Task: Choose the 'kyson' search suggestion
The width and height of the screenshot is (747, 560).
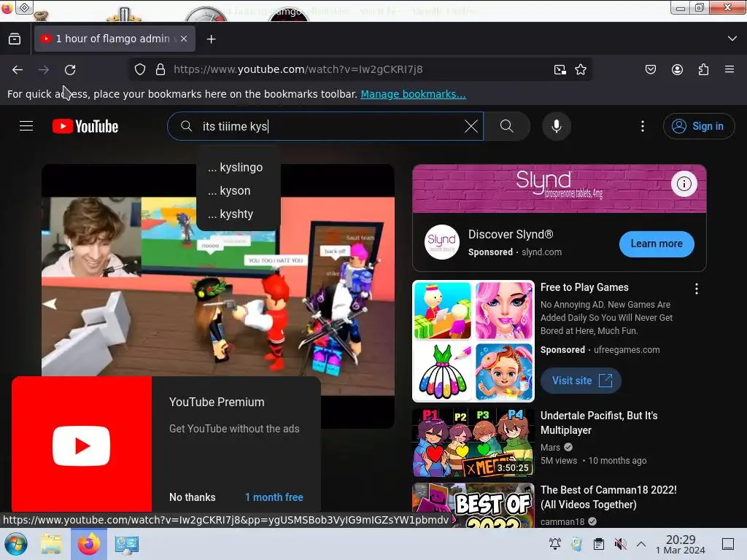Action: (239, 191)
